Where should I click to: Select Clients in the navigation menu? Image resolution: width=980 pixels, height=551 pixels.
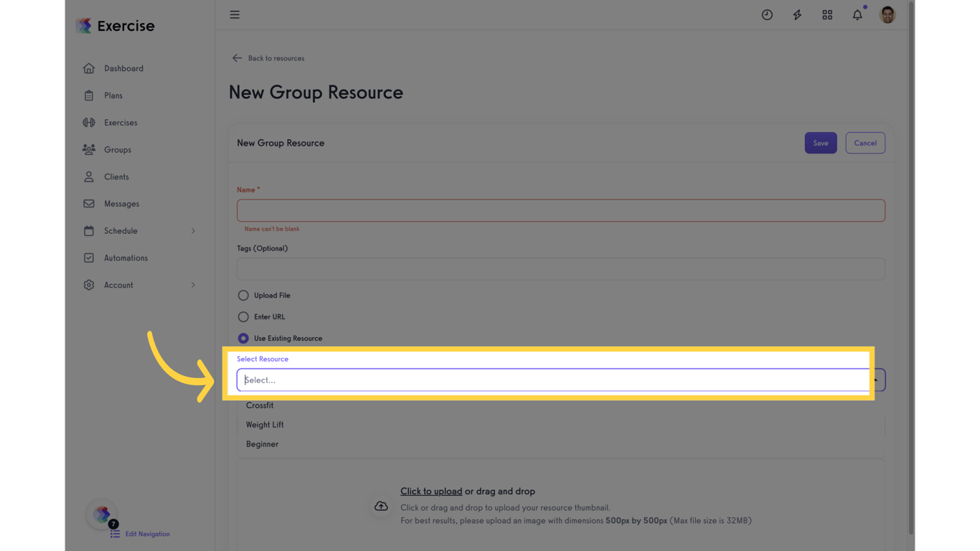[x=116, y=176]
